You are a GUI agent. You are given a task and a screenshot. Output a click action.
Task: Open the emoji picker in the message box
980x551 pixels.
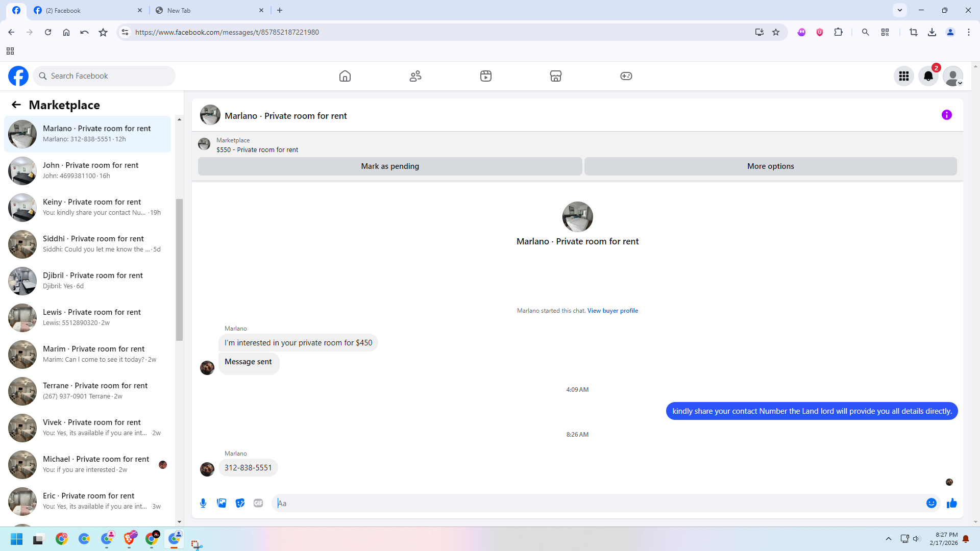(931, 503)
